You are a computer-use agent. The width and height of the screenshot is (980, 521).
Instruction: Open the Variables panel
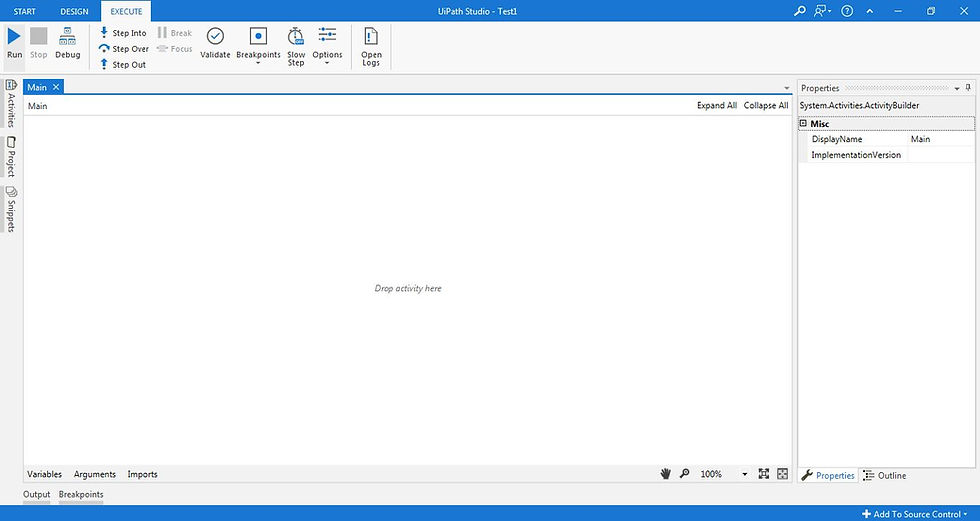pos(44,474)
